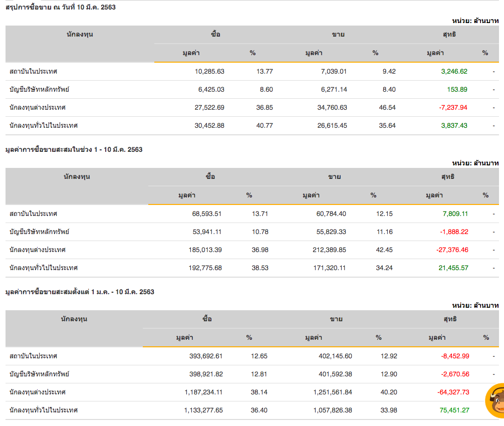Select the red net value -8,452.99
The height and width of the screenshot is (426, 504).
[x=455, y=356]
